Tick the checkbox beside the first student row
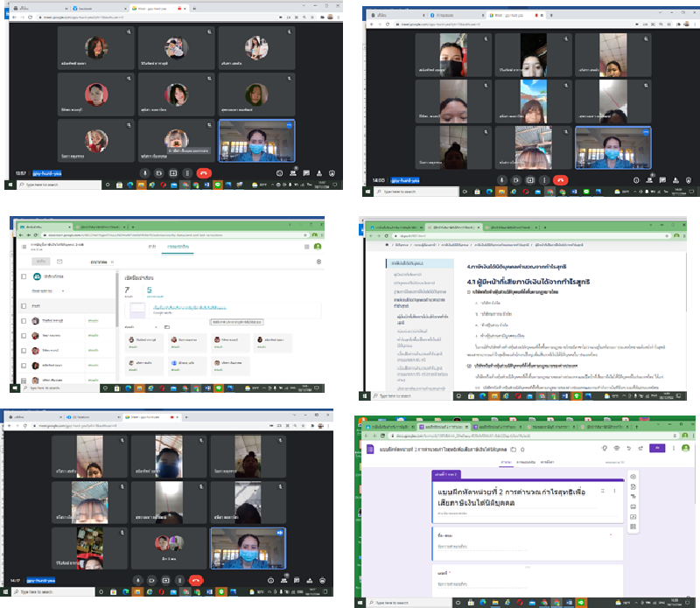This screenshot has height=608, width=700. tap(24, 321)
